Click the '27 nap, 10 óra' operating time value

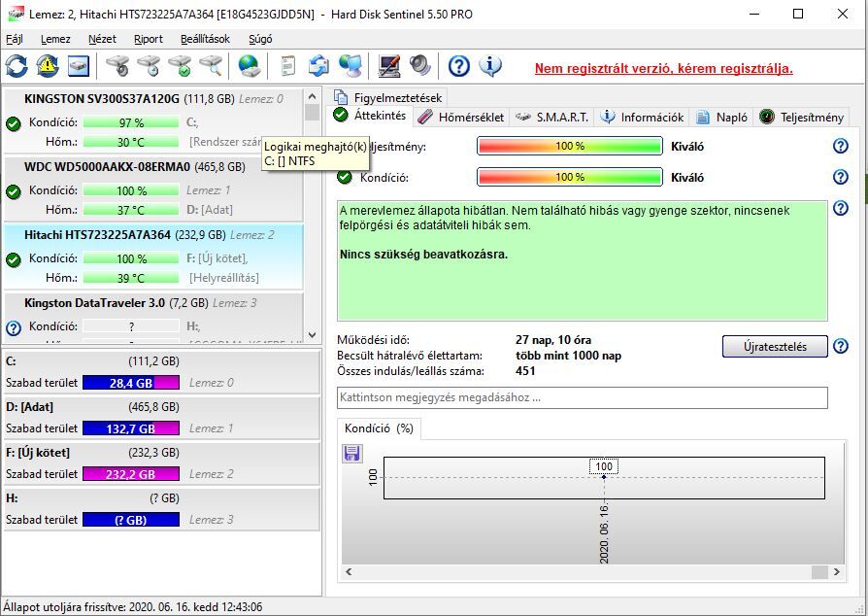[x=553, y=339]
